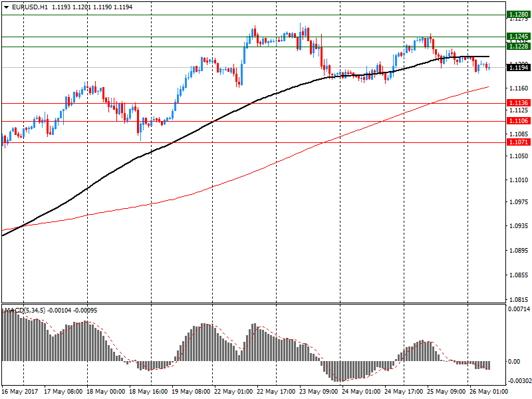The image size is (532, 399).
Task: Click the 1.0895 price scale value
Action: point(519,251)
